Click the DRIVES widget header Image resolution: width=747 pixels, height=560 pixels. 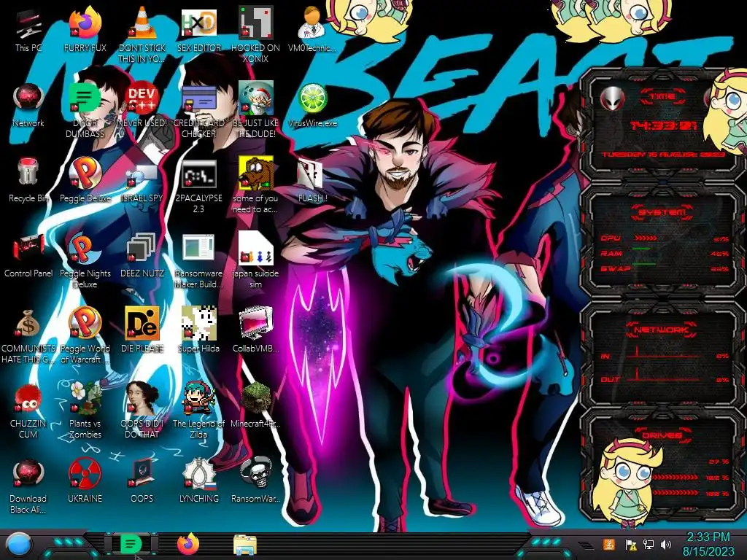coord(662,435)
